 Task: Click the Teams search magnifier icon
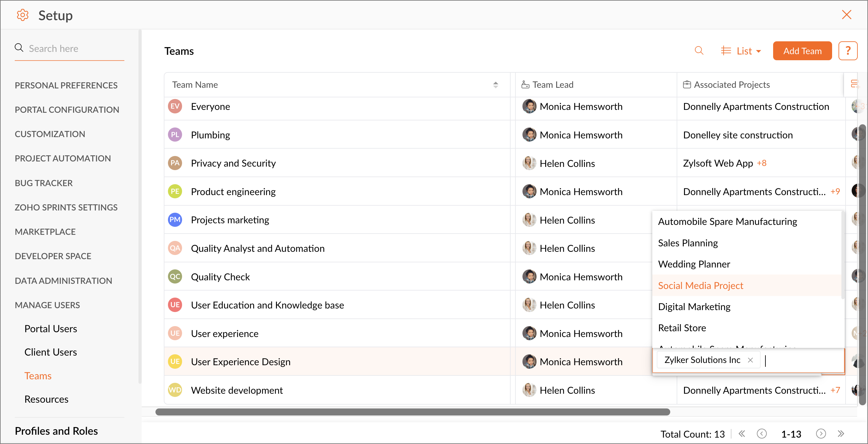[x=699, y=51]
